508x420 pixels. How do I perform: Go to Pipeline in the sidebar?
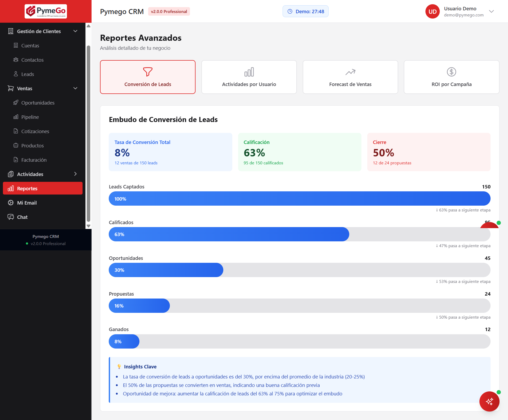click(x=30, y=117)
